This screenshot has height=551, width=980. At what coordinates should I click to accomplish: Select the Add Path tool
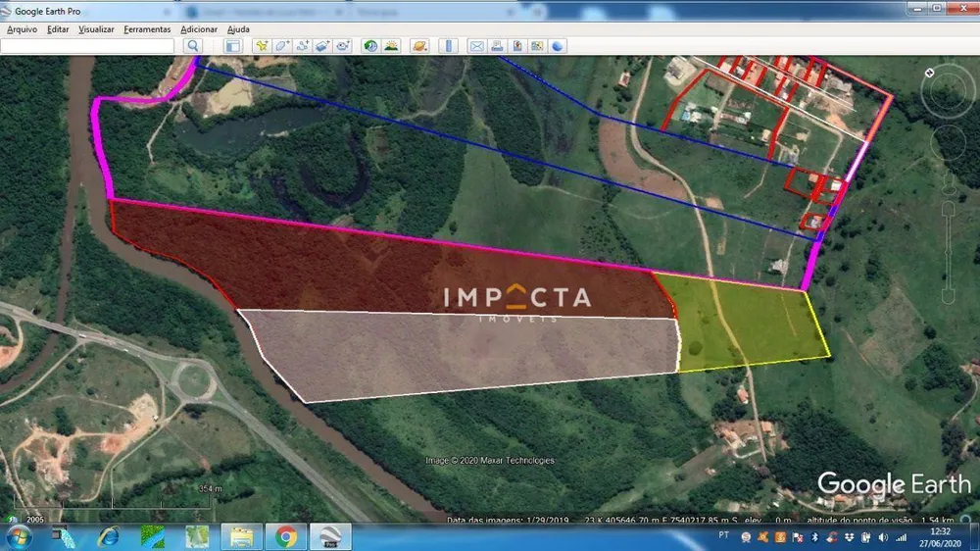[x=303, y=46]
